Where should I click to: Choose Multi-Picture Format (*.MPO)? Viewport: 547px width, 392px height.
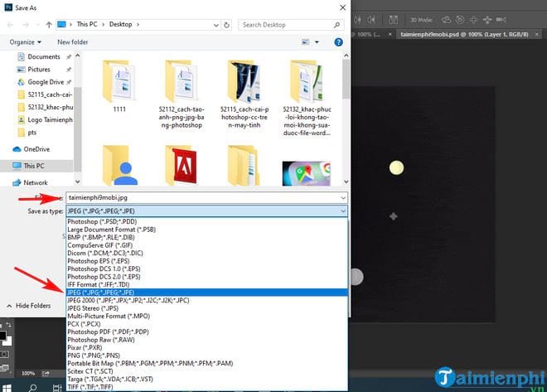(207, 316)
